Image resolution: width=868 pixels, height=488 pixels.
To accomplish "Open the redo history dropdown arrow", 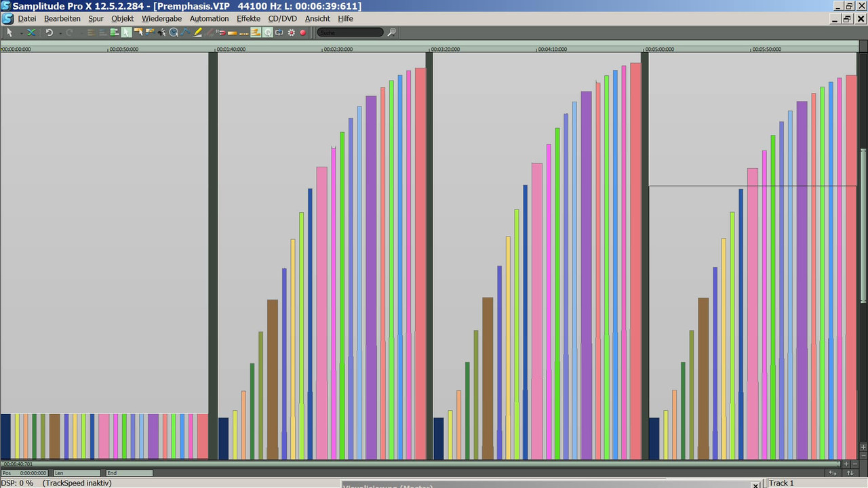I will 81,33.
